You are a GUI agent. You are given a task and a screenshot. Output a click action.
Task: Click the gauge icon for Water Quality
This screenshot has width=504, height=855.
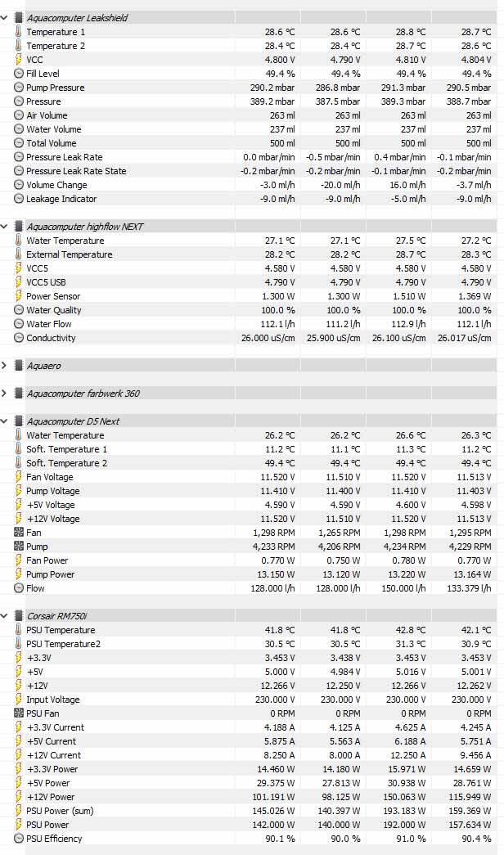19,310
